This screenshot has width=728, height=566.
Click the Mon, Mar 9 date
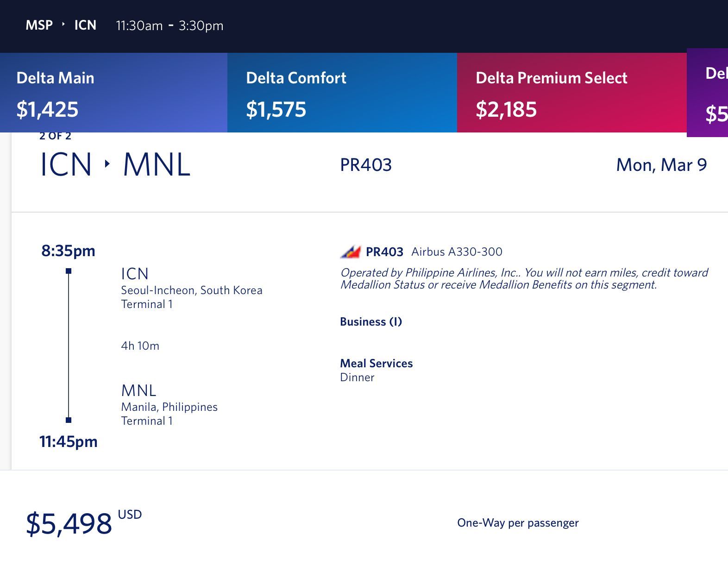661,165
